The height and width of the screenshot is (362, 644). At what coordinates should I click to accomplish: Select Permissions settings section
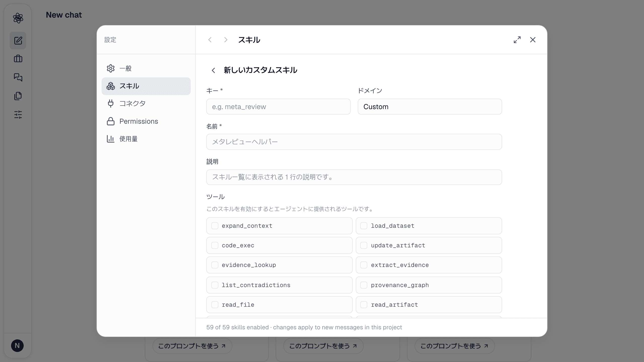[146, 121]
